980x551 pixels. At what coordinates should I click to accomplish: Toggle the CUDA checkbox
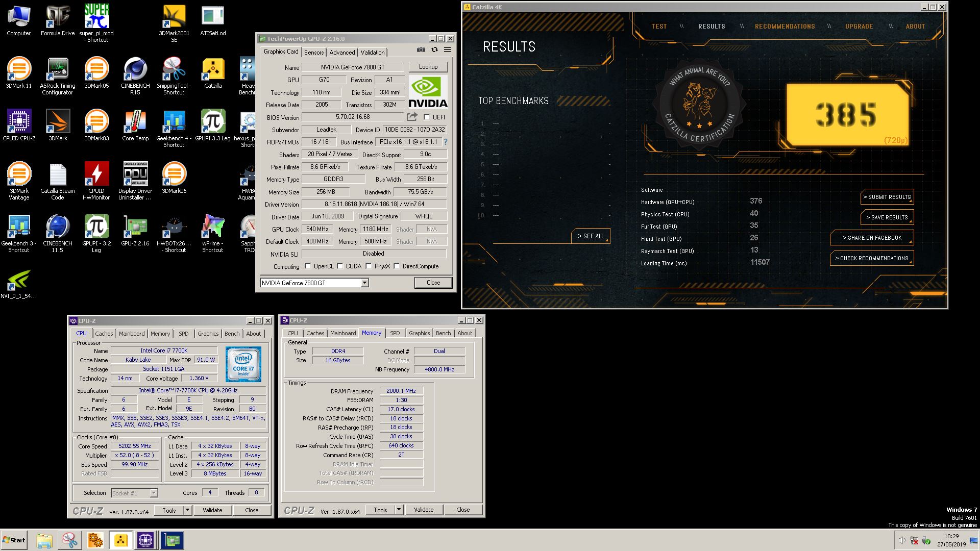[340, 266]
